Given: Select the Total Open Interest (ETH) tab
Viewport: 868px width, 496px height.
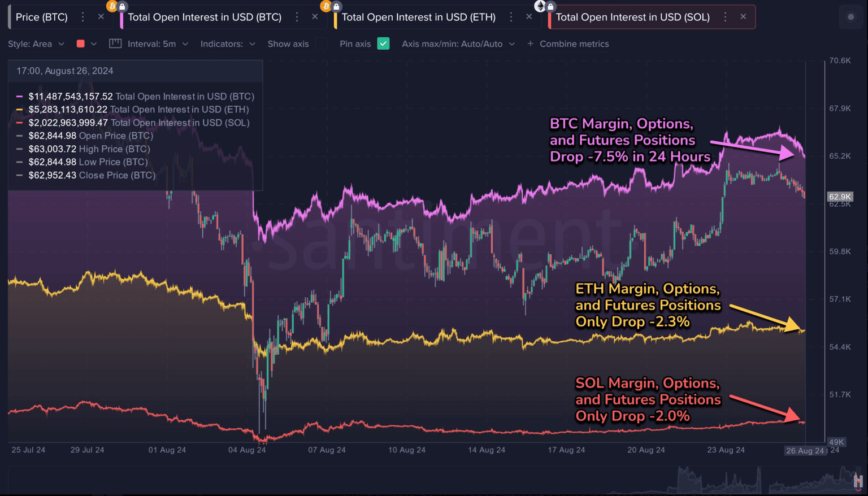Looking at the screenshot, I should [418, 17].
